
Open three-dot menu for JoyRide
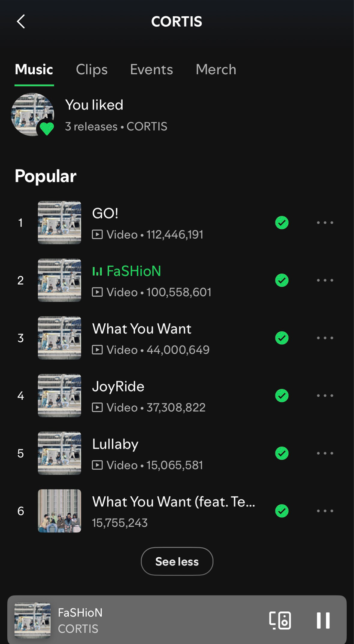(325, 396)
